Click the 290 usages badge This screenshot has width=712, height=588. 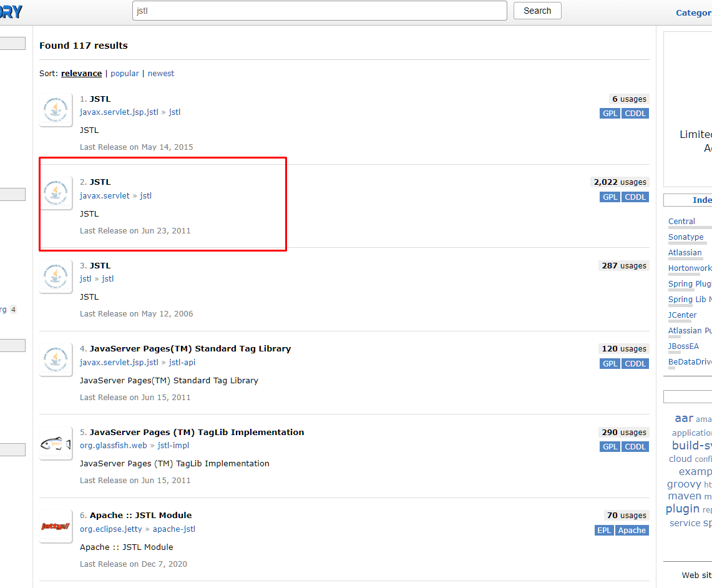click(x=624, y=432)
